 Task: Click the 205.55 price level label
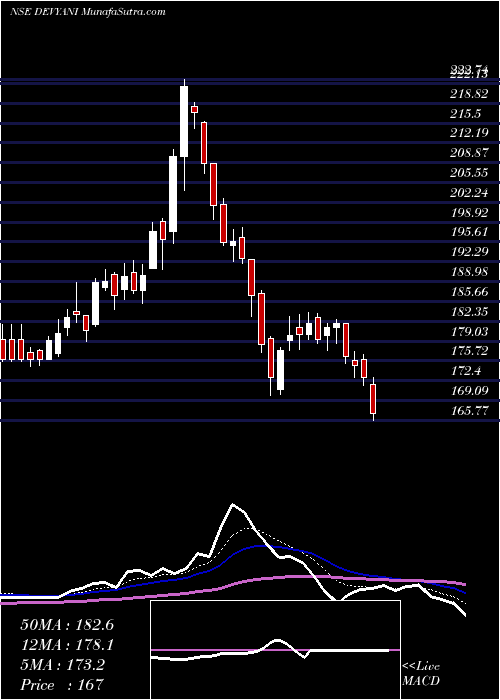(469, 173)
